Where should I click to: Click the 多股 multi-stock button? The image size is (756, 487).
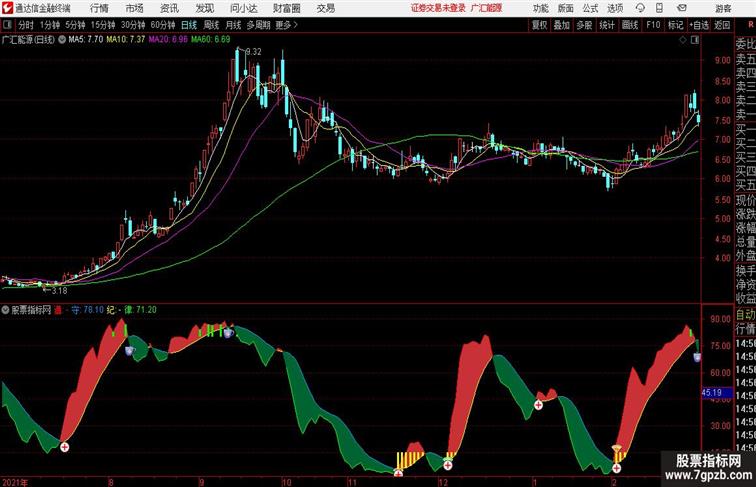point(584,25)
